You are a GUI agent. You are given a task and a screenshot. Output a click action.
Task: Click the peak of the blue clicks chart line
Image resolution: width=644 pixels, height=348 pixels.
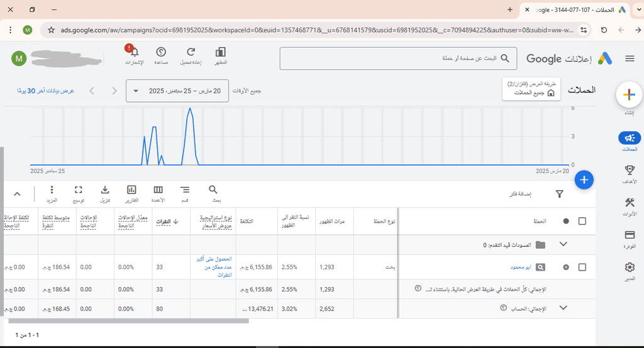pyautogui.click(x=190, y=108)
